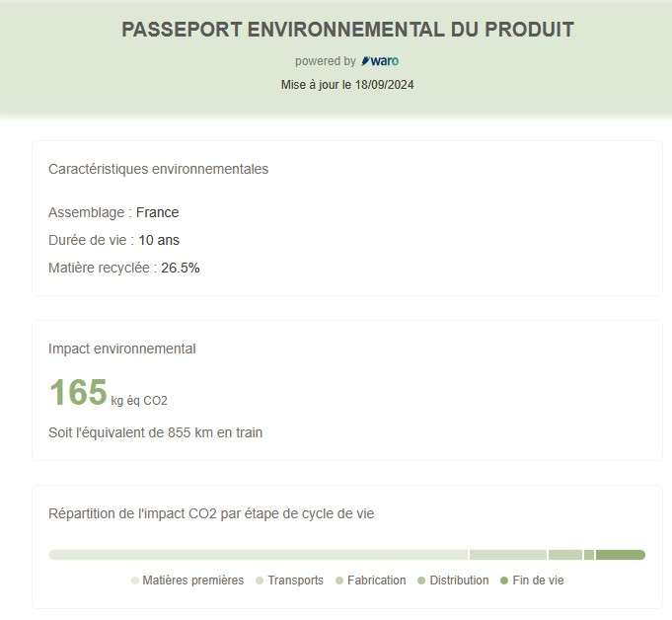Click the Matières premières legend label

[x=192, y=581]
